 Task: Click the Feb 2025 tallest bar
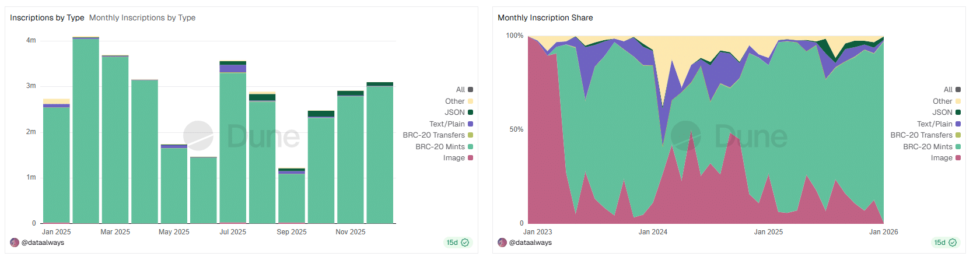click(x=86, y=131)
